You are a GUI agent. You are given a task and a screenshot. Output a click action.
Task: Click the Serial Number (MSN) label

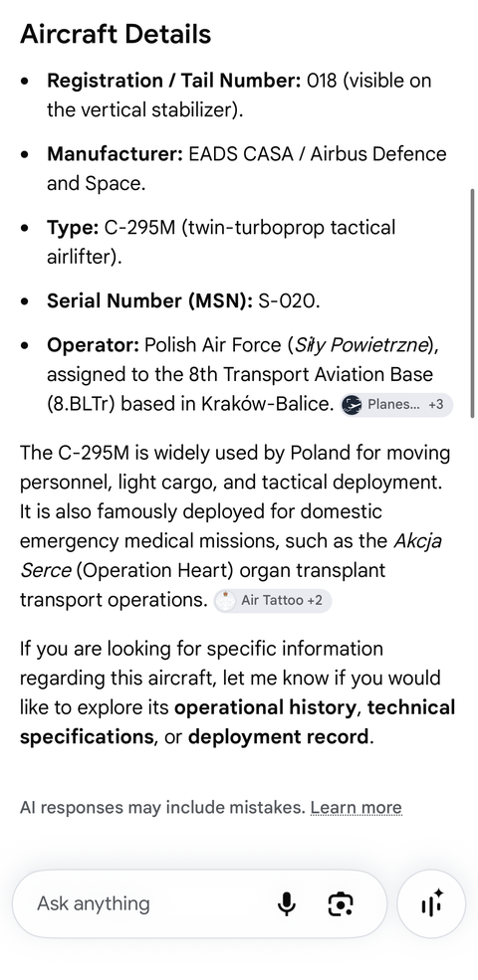coord(149,301)
